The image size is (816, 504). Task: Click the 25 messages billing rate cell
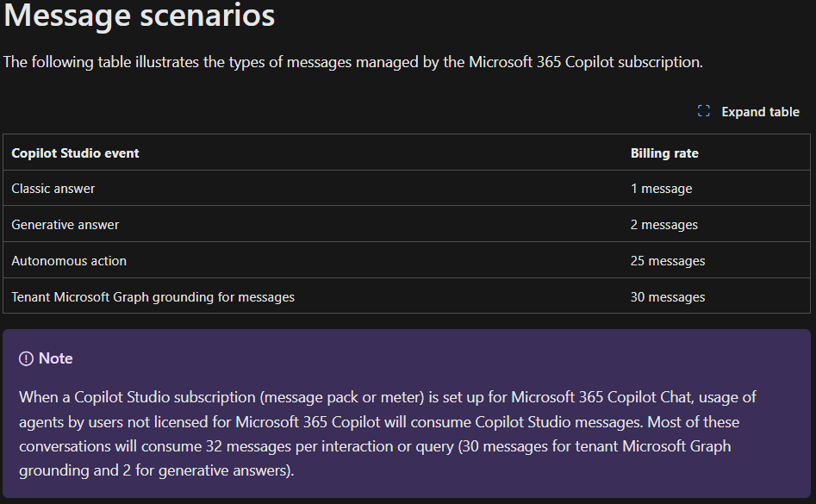668,261
